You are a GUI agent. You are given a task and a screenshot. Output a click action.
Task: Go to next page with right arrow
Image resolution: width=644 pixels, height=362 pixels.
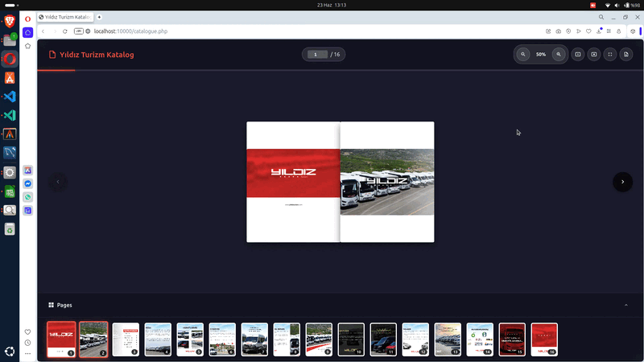(622, 182)
